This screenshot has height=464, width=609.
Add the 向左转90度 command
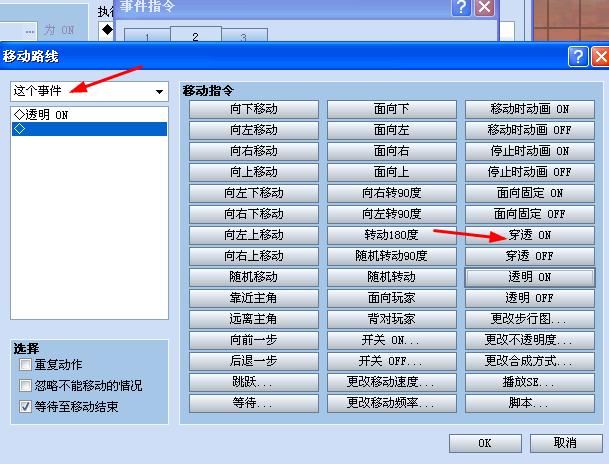click(x=392, y=214)
